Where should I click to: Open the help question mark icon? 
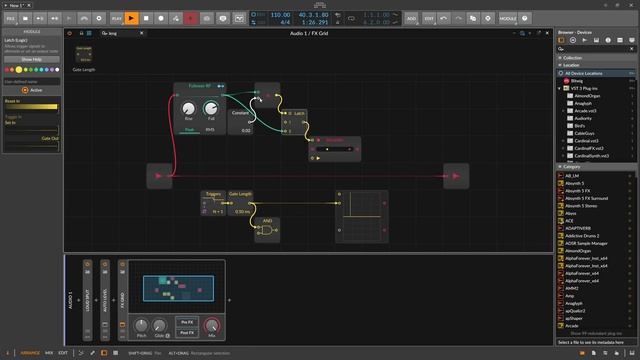point(525,18)
